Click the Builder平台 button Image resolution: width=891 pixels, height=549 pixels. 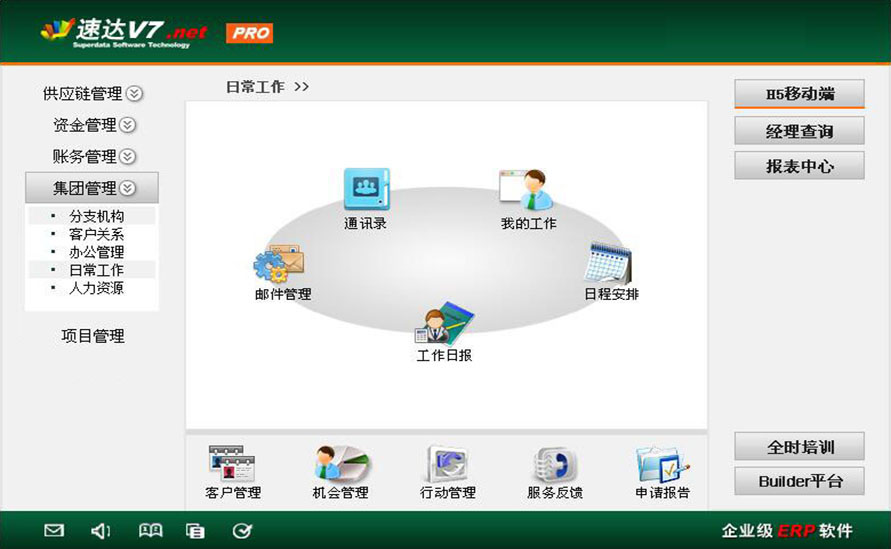(800, 481)
